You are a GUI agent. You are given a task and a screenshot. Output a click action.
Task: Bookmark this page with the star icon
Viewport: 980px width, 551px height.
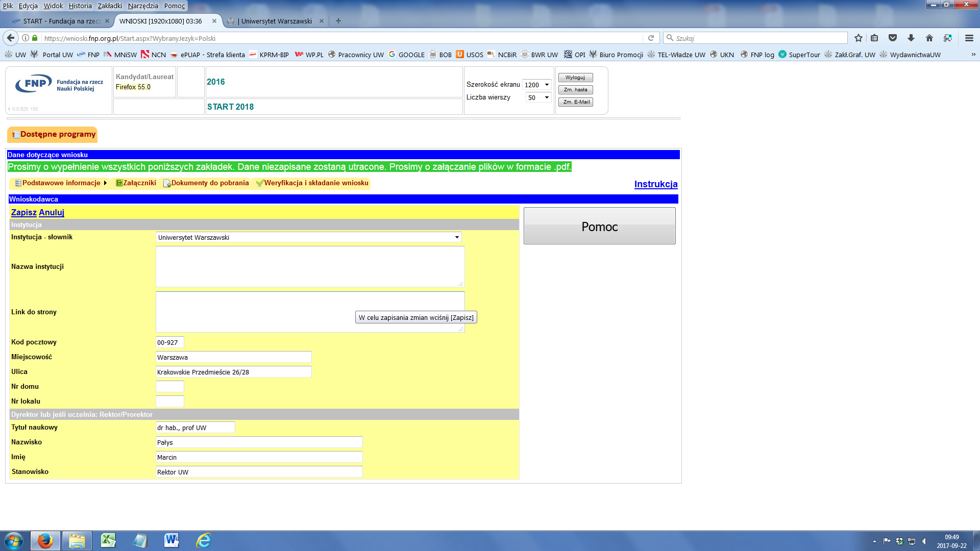pyautogui.click(x=859, y=38)
